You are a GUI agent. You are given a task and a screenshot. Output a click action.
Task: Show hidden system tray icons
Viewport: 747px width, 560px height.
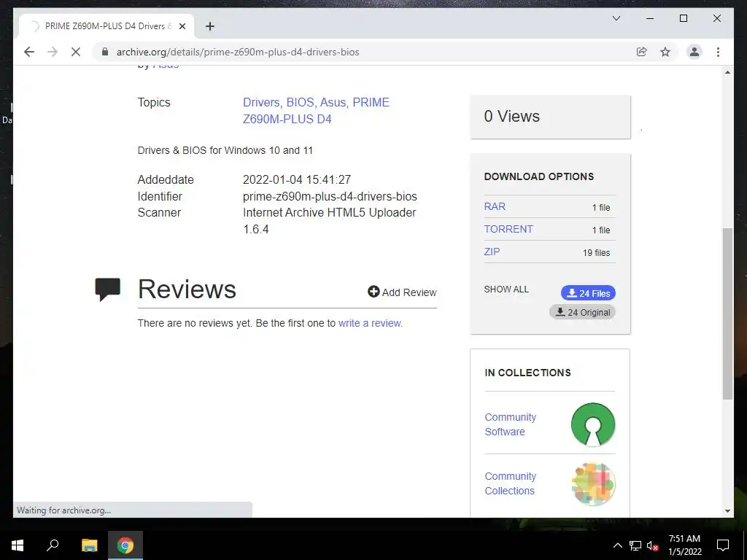[x=617, y=545]
